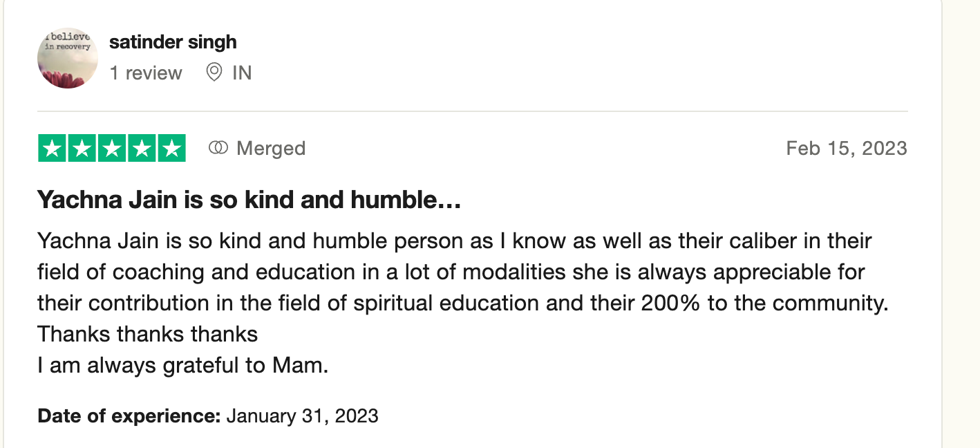Click the Feb 15, 2023 review date
This screenshot has width=980, height=448.
[846, 148]
